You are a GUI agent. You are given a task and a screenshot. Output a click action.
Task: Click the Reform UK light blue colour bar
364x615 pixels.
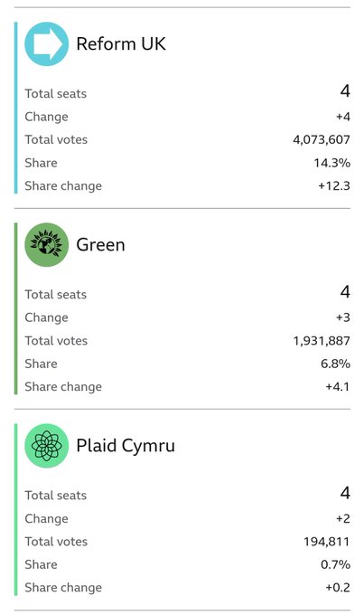(x=15, y=108)
